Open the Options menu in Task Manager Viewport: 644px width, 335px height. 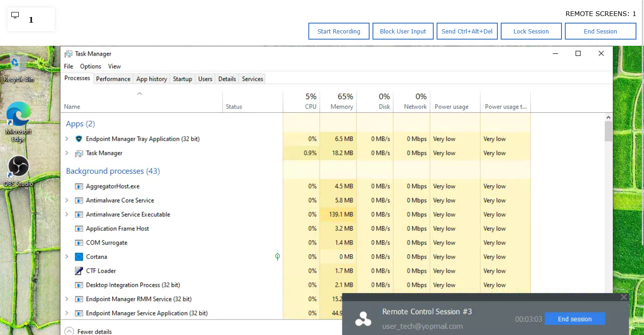[x=91, y=67]
